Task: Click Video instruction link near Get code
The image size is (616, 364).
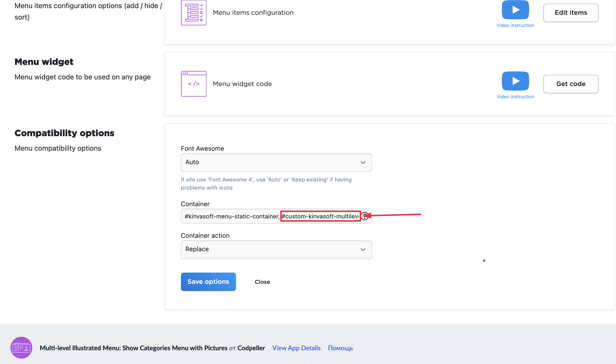Action: coord(515,97)
